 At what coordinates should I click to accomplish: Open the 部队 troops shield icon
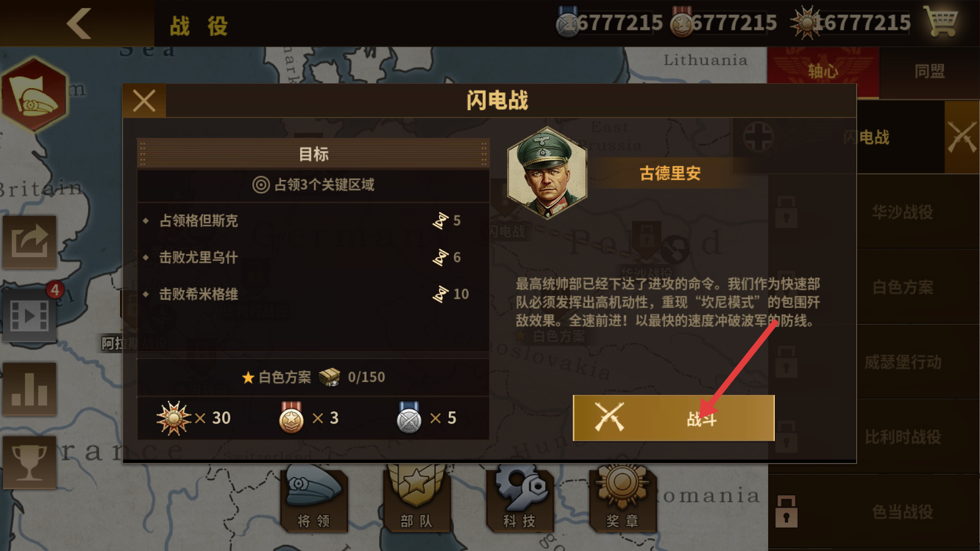pyautogui.click(x=417, y=497)
